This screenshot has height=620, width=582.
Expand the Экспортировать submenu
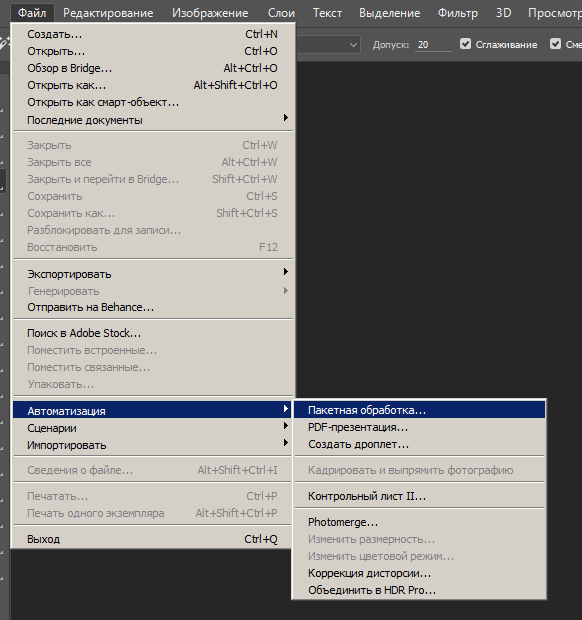click(x=153, y=274)
